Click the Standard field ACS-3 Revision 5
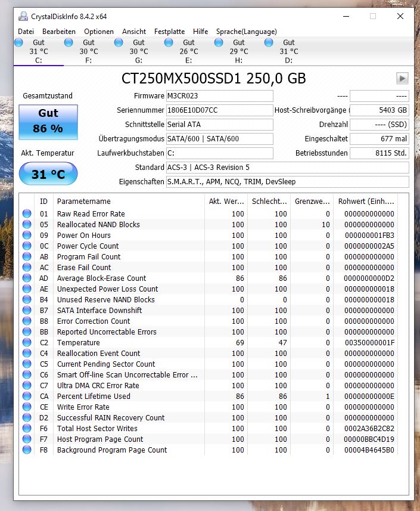 288,168
